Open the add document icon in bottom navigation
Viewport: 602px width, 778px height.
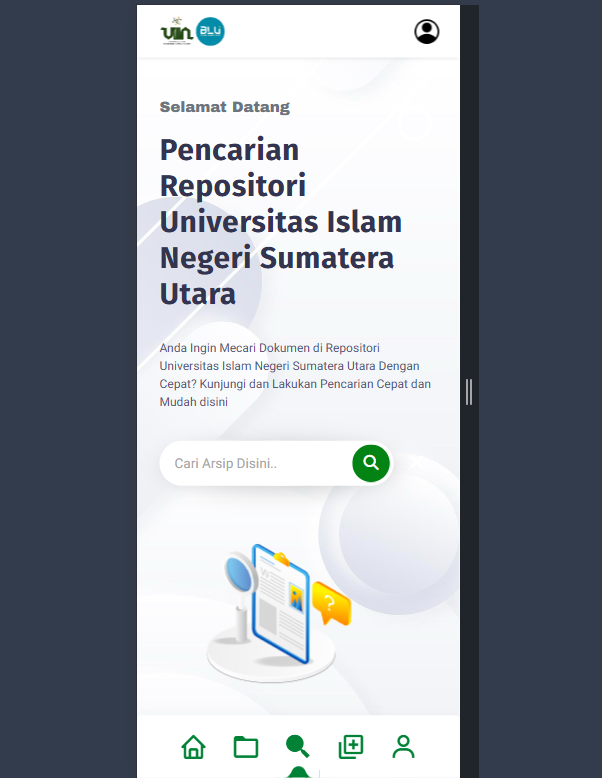[x=351, y=747]
